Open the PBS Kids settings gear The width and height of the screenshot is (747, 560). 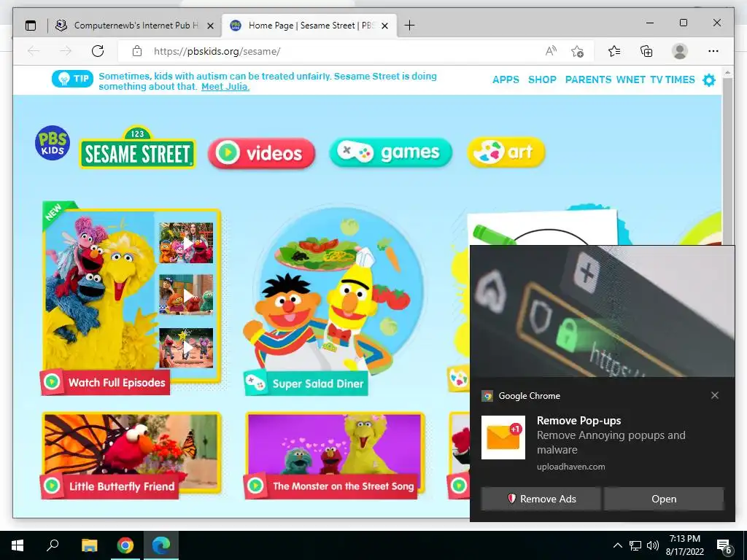(x=709, y=80)
